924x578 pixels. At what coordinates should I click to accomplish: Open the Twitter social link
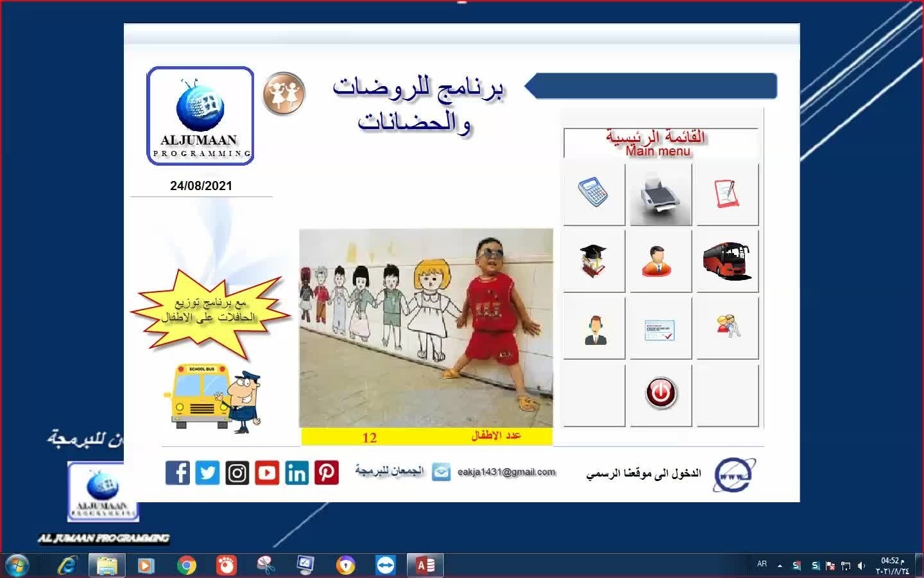coord(207,473)
